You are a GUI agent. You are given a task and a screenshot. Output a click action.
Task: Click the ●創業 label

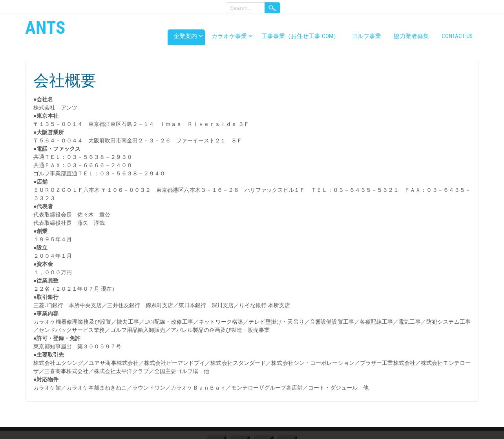click(x=40, y=231)
